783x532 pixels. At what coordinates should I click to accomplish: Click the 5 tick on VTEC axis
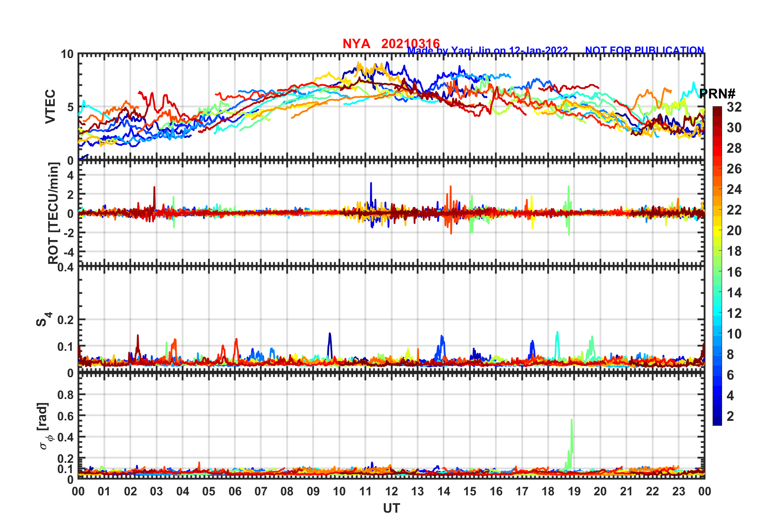pos(70,107)
